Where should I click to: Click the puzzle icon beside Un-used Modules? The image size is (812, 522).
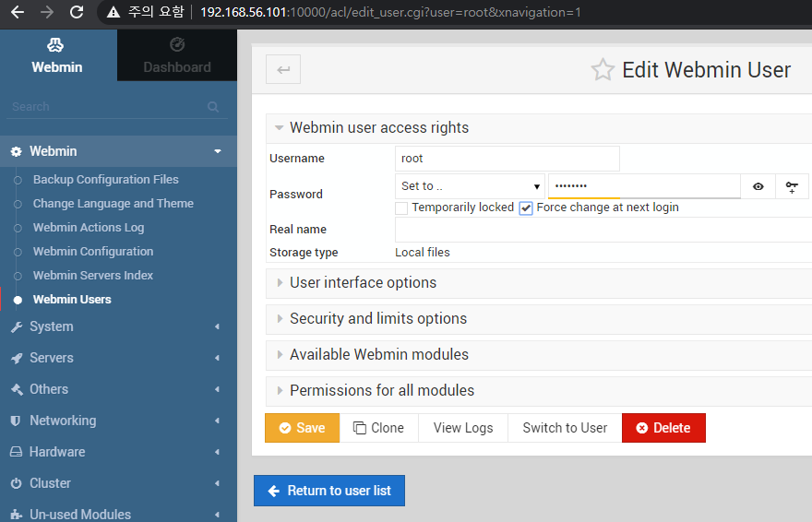(x=16, y=515)
